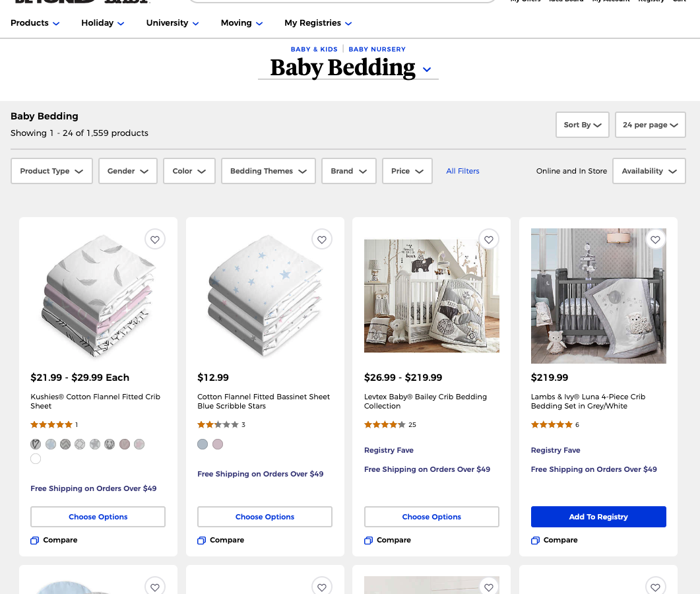Click heart icon on second-row second card

(322, 587)
